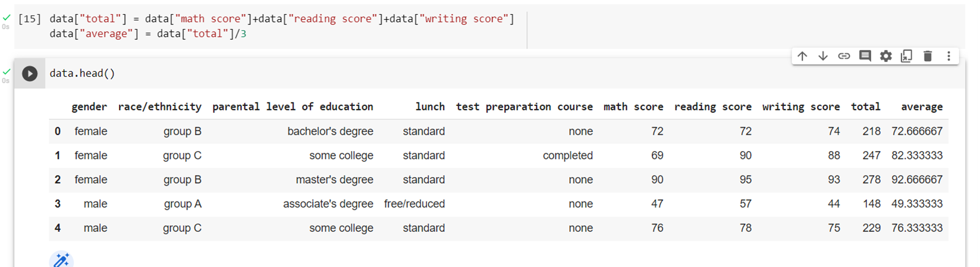Select the 'math score' column header
Image resolution: width=980 pixels, height=267 pixels.
pos(633,107)
